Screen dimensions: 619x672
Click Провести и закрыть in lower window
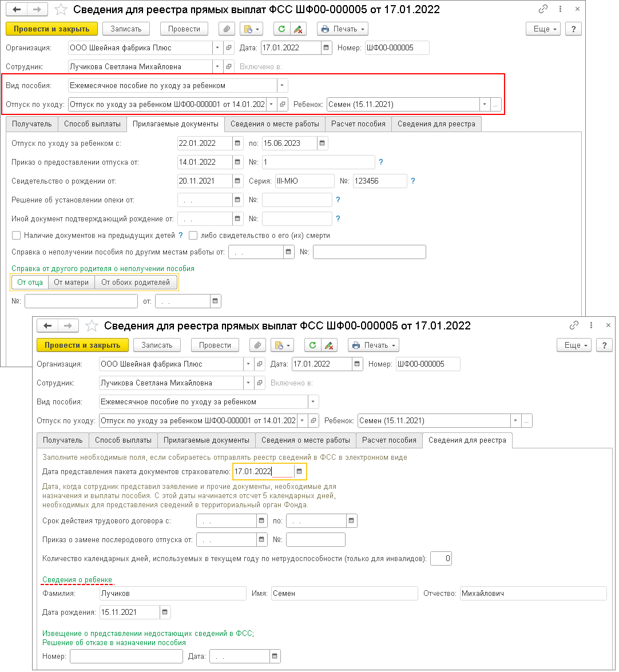coord(83,345)
